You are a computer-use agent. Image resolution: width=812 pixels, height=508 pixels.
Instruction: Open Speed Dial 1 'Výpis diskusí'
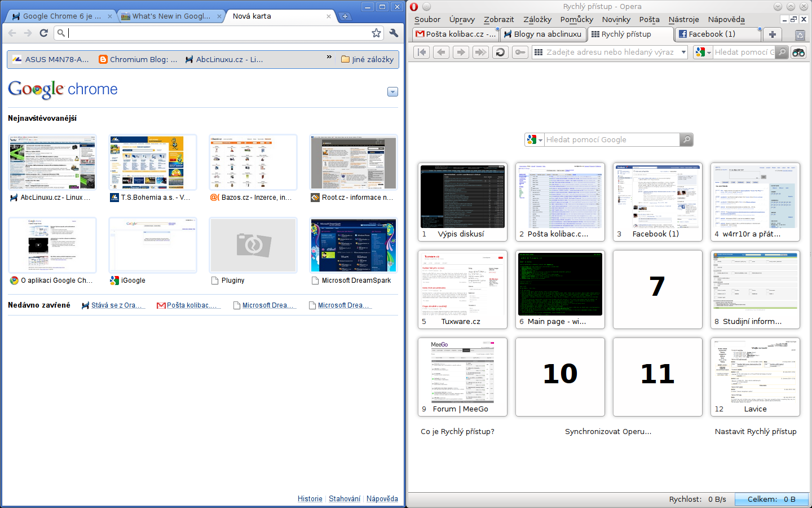point(462,202)
